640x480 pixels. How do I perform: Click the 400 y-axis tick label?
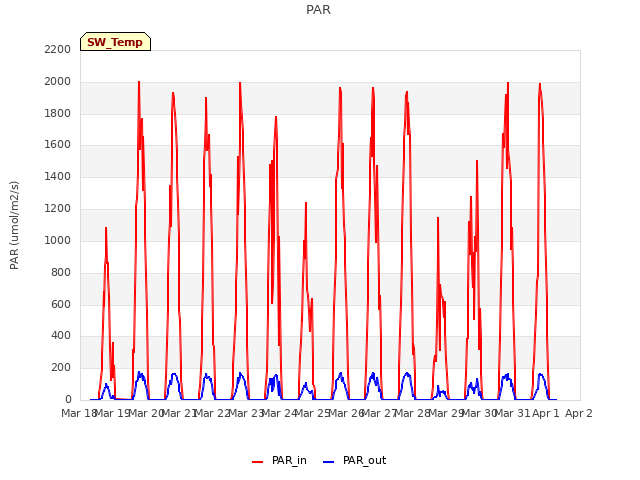point(61,336)
